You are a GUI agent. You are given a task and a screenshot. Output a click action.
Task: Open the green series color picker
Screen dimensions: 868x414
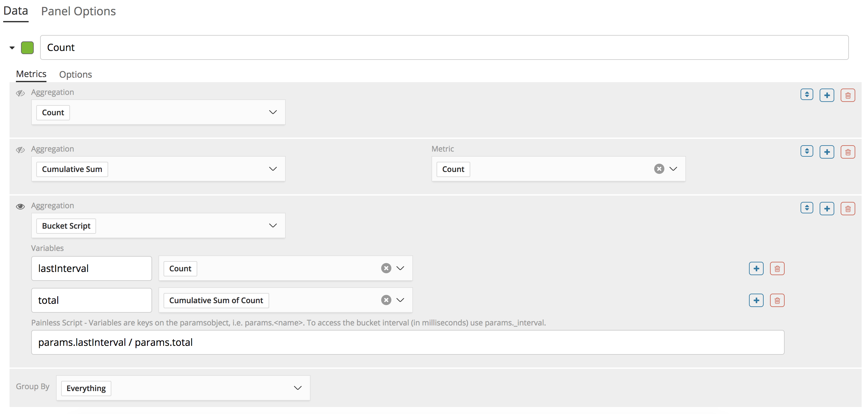pyautogui.click(x=27, y=47)
